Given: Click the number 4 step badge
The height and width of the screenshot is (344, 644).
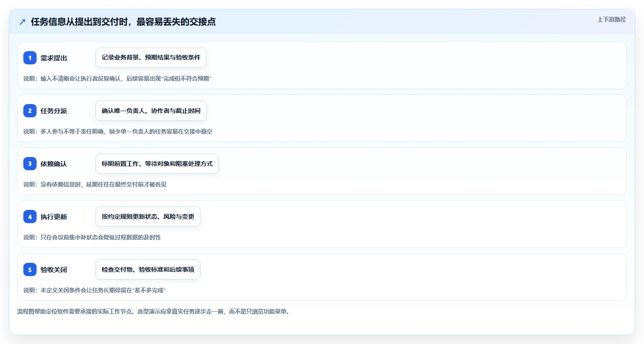Looking at the screenshot, I should tap(30, 217).
